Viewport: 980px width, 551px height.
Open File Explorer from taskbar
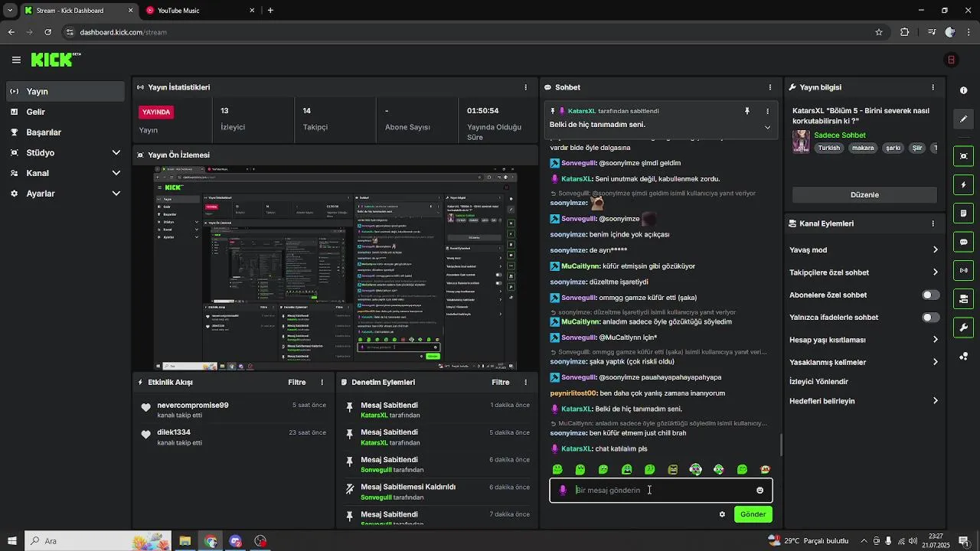(185, 541)
